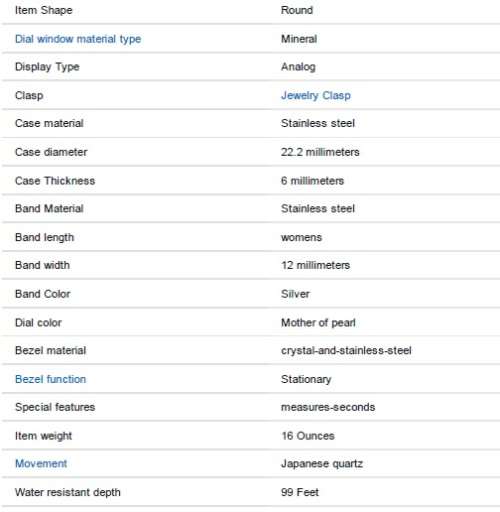Image resolution: width=500 pixels, height=512 pixels.
Task: Select the Band length womens value
Action: click(301, 237)
